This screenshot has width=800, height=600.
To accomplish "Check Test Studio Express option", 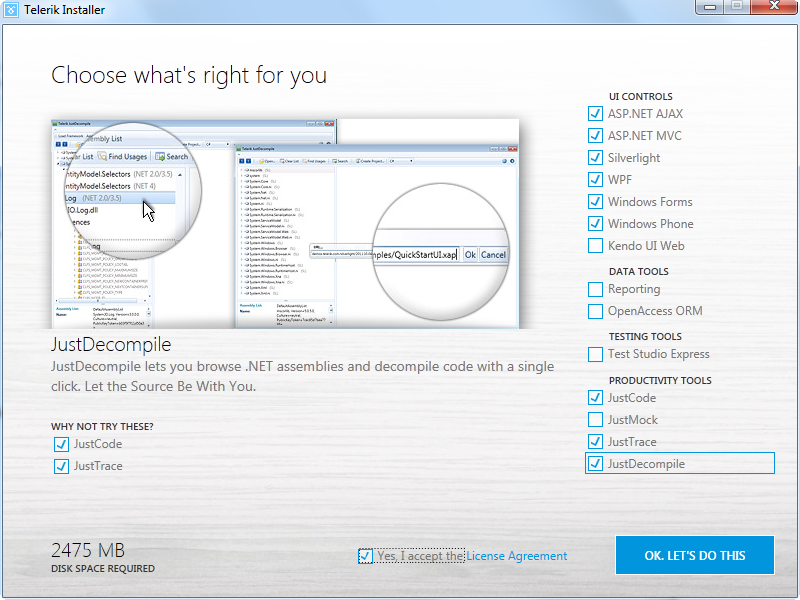I will coord(595,354).
